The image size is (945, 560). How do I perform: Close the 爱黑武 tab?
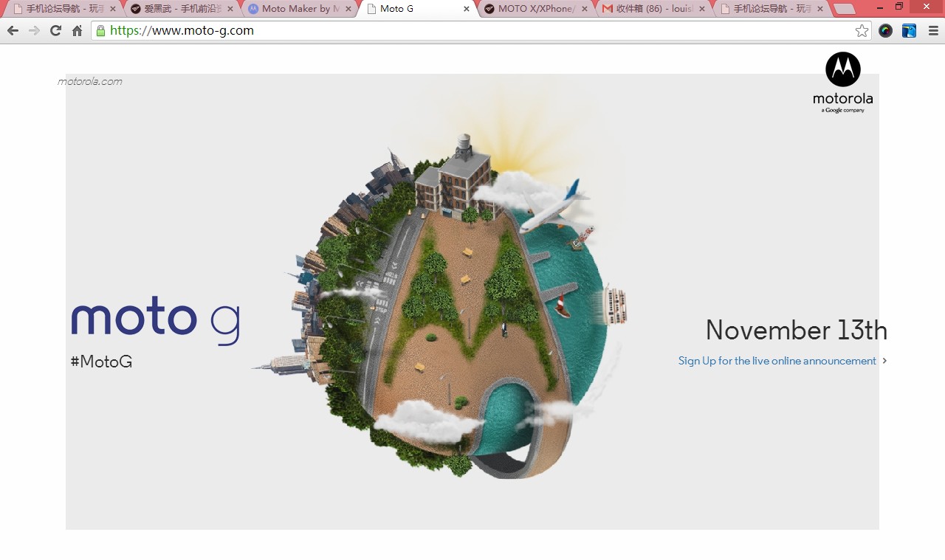[x=230, y=9]
